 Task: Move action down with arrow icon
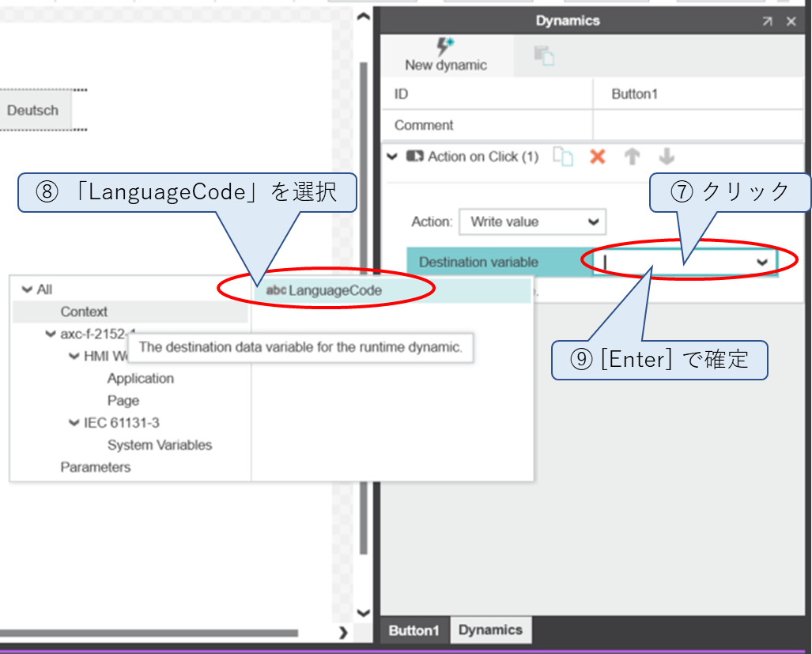pyautogui.click(x=667, y=157)
